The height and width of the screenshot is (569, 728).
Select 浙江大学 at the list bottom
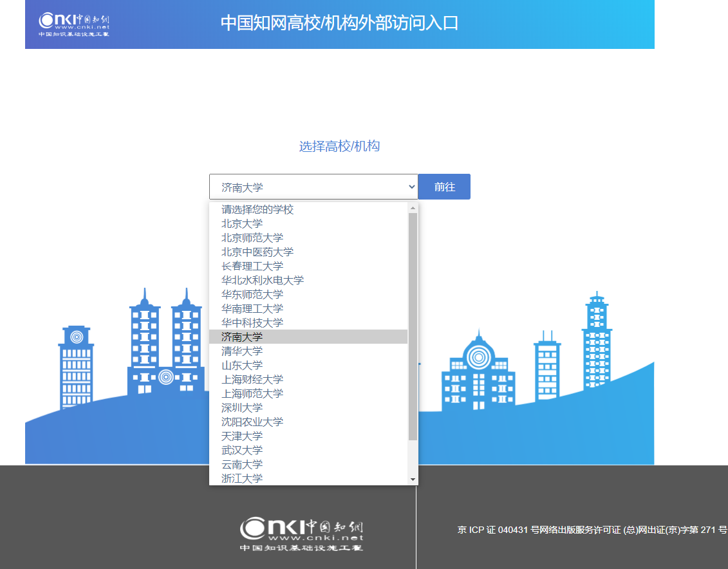pyautogui.click(x=242, y=478)
